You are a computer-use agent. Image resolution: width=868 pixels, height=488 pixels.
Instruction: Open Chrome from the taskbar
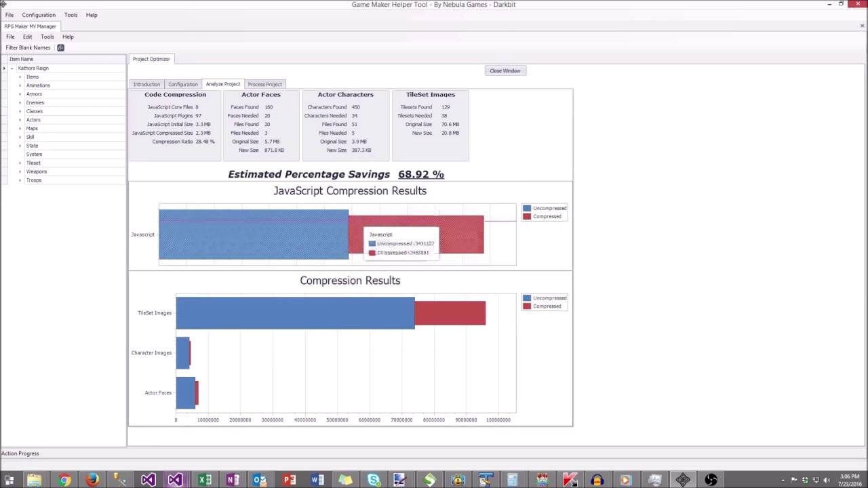click(x=64, y=480)
